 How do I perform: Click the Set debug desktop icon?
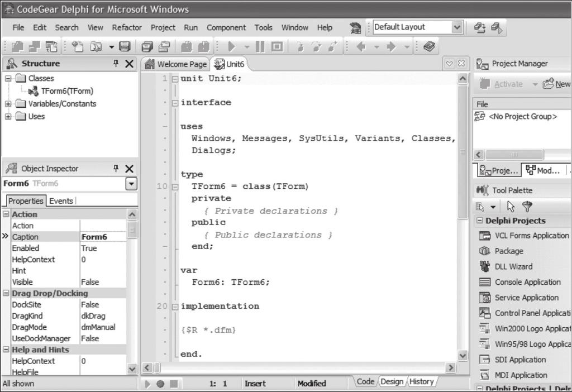(497, 28)
